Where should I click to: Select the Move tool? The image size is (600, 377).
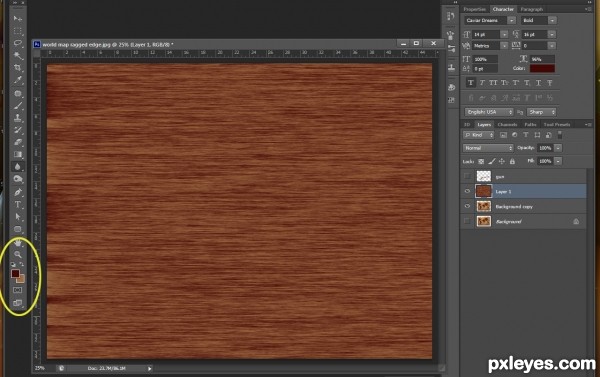click(x=18, y=18)
